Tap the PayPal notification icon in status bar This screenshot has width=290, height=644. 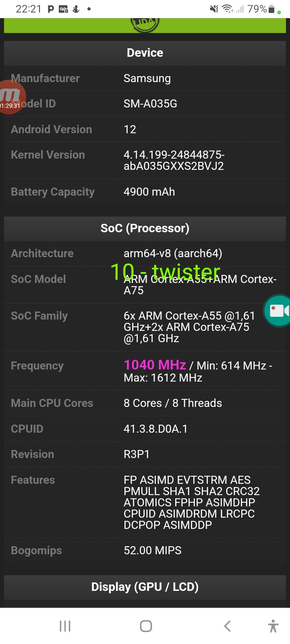(x=51, y=9)
